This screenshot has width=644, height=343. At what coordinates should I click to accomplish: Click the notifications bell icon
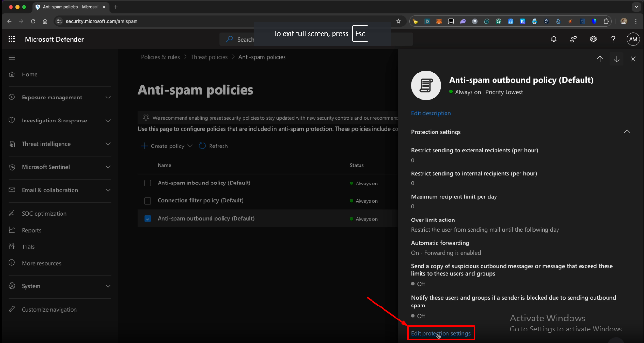pyautogui.click(x=554, y=39)
